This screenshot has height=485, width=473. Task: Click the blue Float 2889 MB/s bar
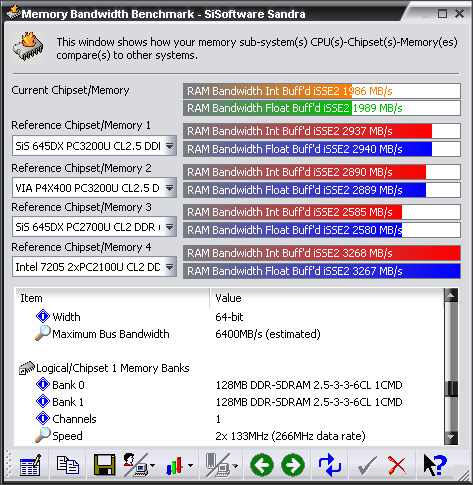[322, 189]
